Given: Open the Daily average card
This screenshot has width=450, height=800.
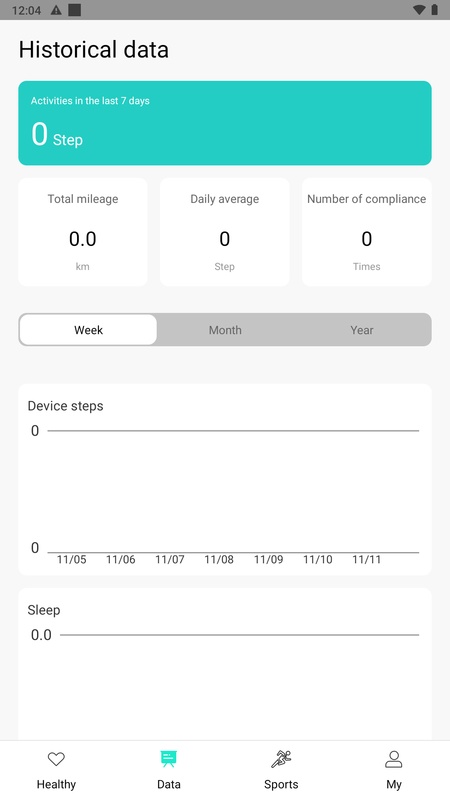Looking at the screenshot, I should tap(224, 232).
